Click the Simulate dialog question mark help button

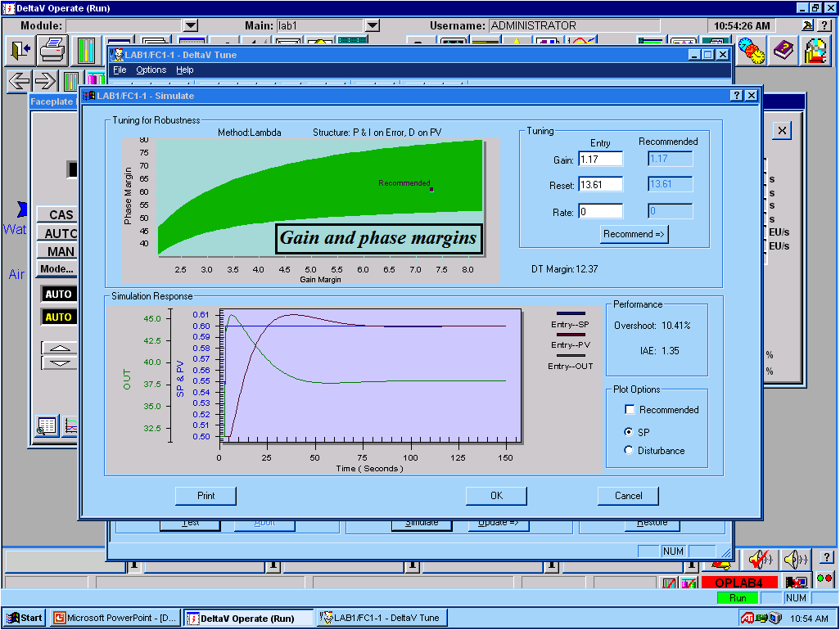pyautogui.click(x=737, y=95)
